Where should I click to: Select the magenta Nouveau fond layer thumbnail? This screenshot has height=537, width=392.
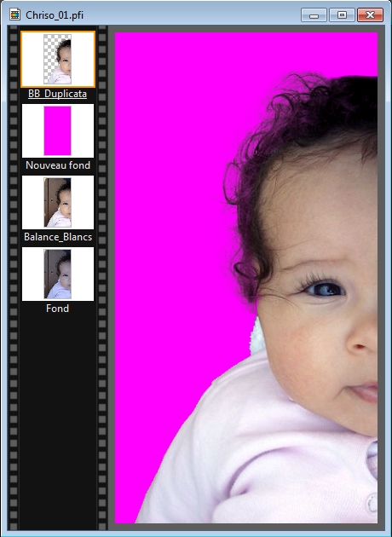tap(58, 130)
